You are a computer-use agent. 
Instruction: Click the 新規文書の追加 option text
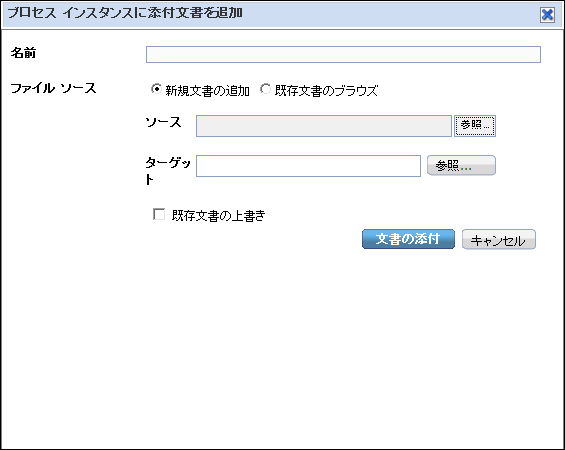click(208, 90)
